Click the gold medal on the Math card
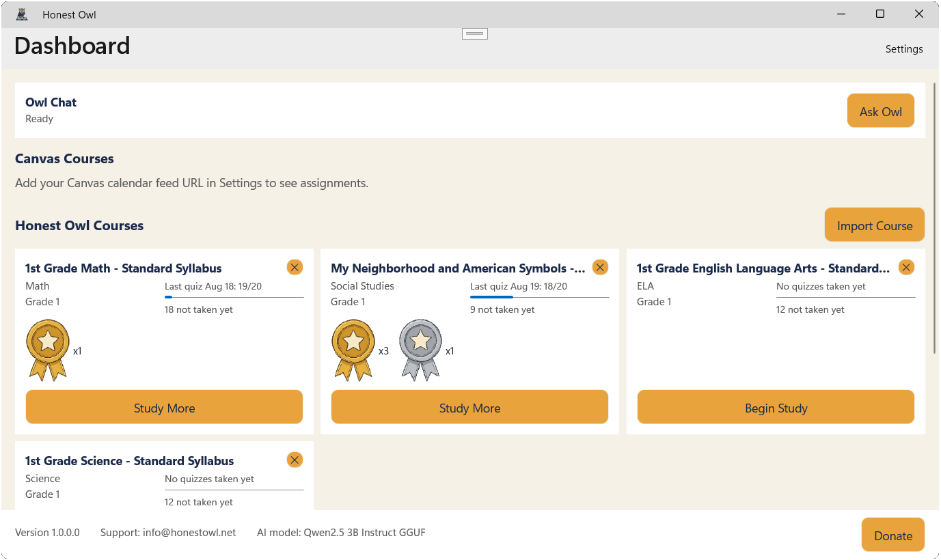The width and height of the screenshot is (941, 560). [x=48, y=350]
